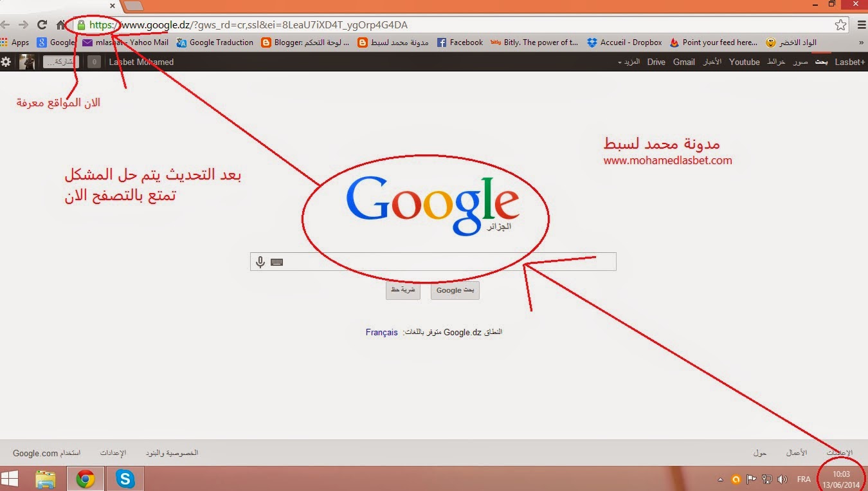The image size is (868, 491).
Task: Open the Point your feed here bookmark
Action: pyautogui.click(x=714, y=42)
